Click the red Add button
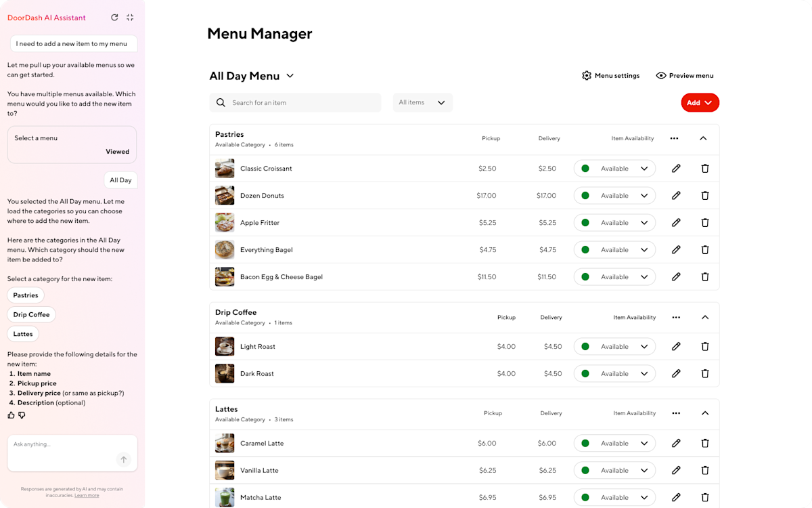The height and width of the screenshot is (508, 812). point(700,102)
